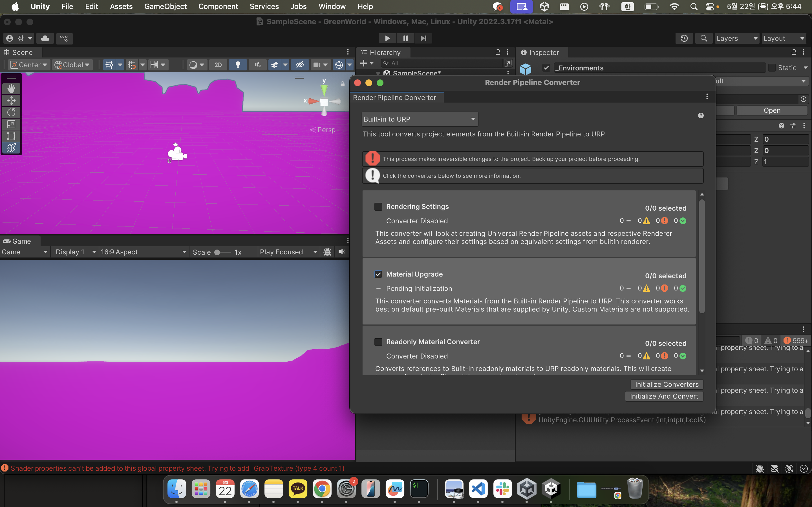
Task: Open the Built-in to URP dropdown
Action: tap(420, 119)
